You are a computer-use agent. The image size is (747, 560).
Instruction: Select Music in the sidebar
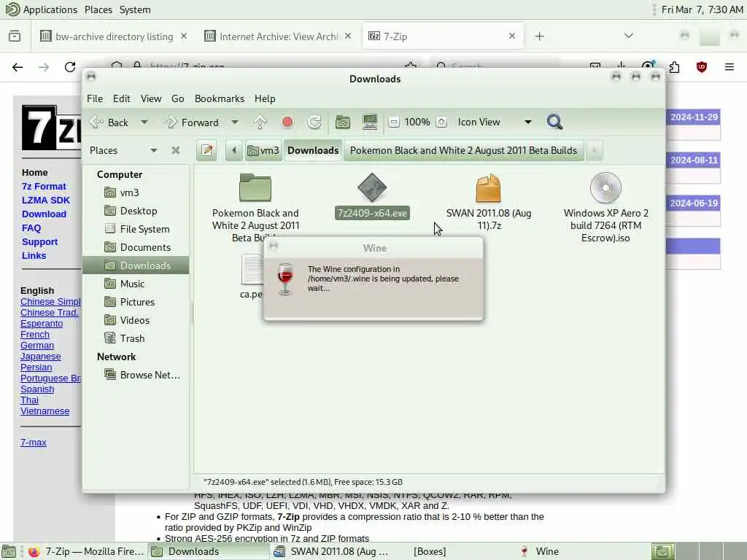tap(136, 284)
